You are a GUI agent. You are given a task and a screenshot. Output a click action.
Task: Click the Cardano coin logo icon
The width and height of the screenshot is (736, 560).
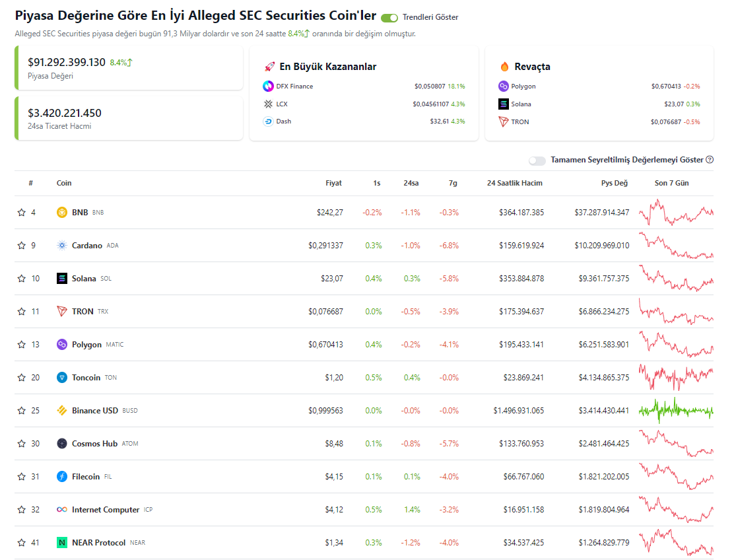point(62,246)
